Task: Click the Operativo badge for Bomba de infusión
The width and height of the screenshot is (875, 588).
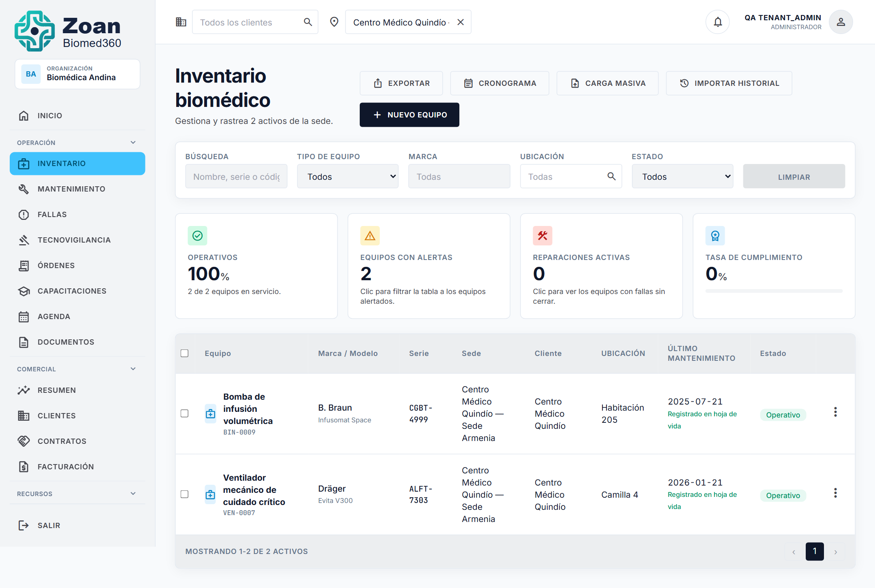Action: (x=783, y=415)
